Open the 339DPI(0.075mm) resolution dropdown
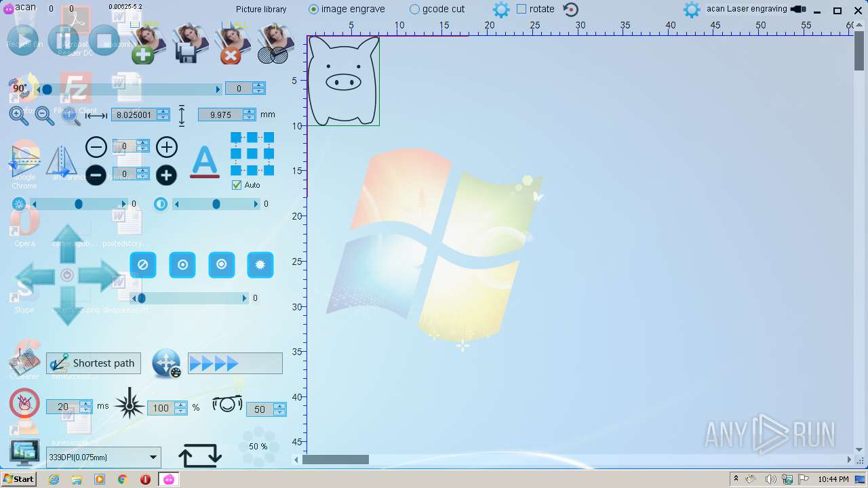This screenshot has width=868, height=488. (x=104, y=457)
